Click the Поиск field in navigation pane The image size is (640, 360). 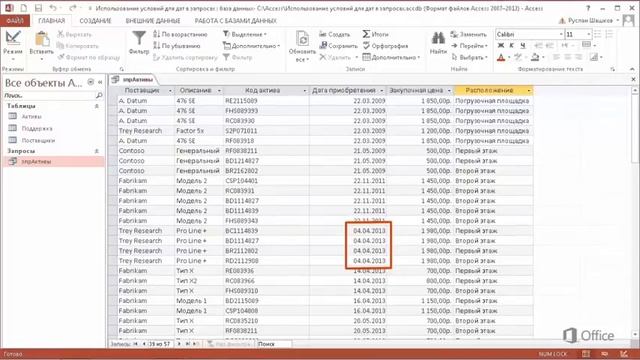(x=49, y=96)
